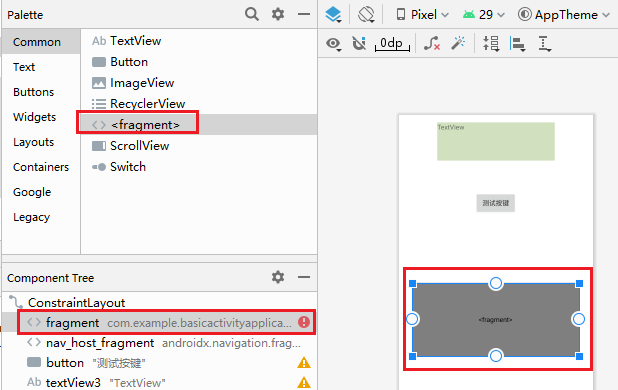Open the API 29 version dropdown
Viewport: 618px width, 390px height.
point(484,15)
